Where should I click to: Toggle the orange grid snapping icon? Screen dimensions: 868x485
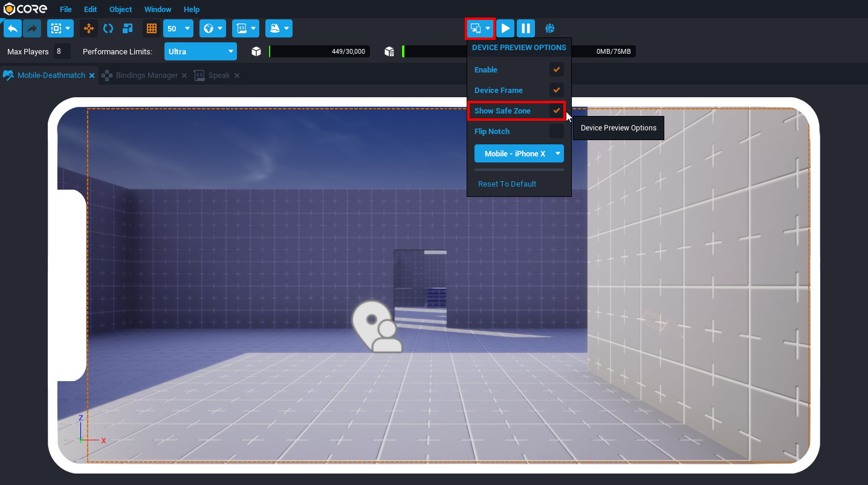point(152,28)
